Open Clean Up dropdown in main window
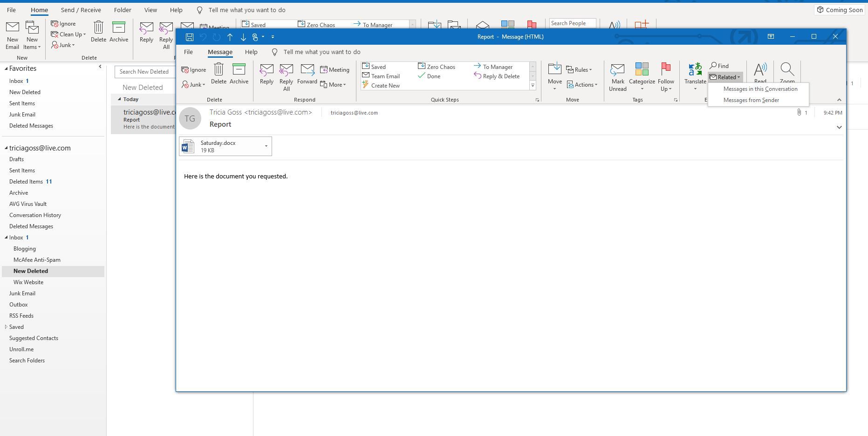This screenshot has height=436, width=868. pos(68,34)
